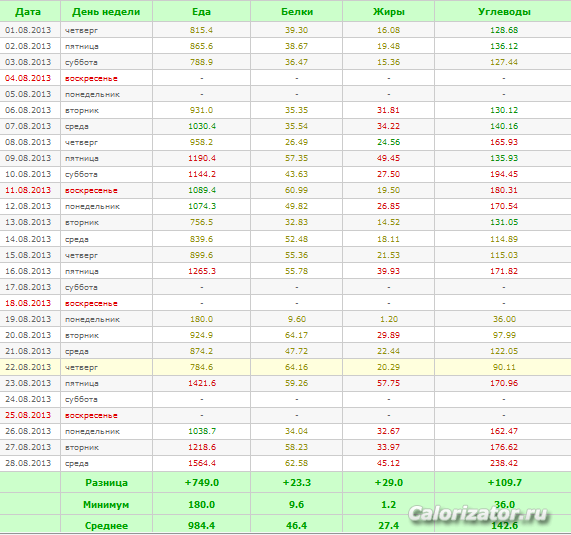Screen dimensions: 571x535
Task: Click the Минимум summary label
Action: pyautogui.click(x=106, y=505)
